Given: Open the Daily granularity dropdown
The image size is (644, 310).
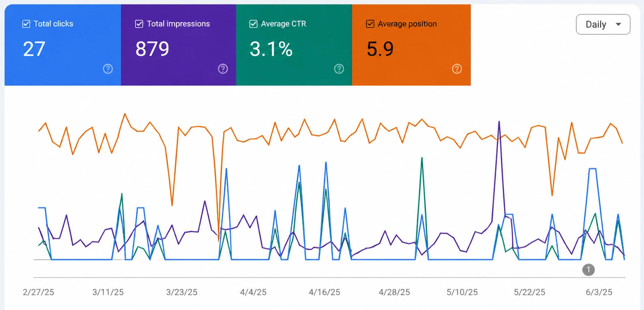Looking at the screenshot, I should click(603, 25).
